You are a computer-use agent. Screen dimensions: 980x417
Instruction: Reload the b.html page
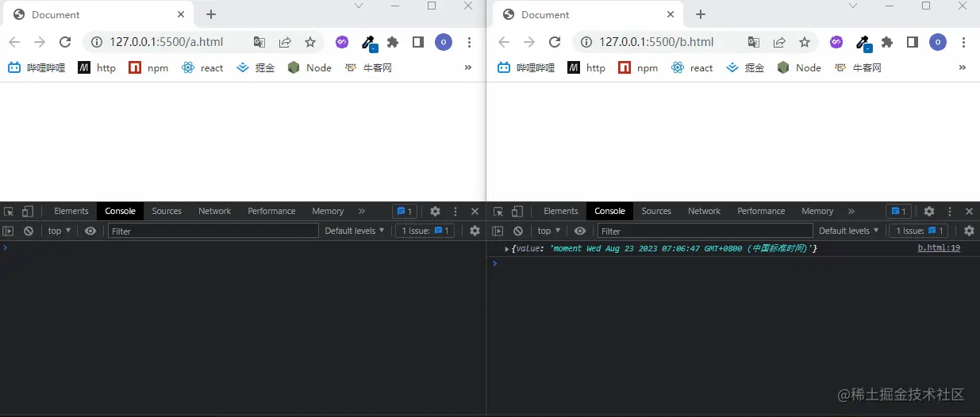pos(555,42)
